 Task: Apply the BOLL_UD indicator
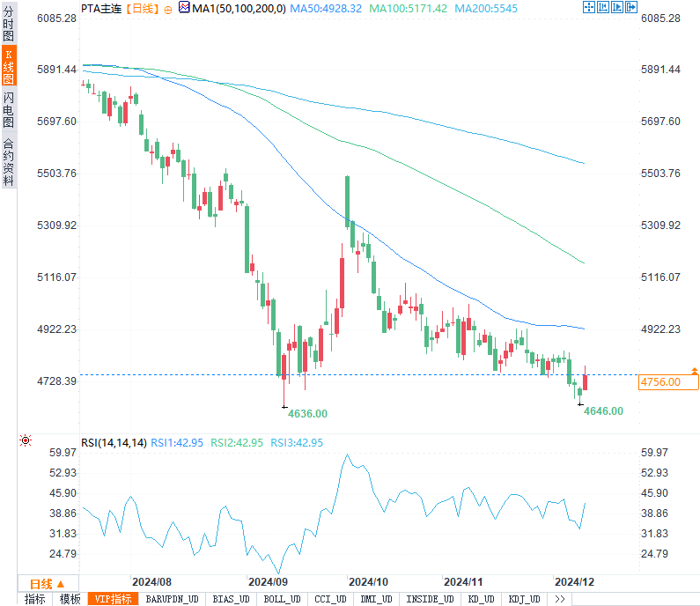coord(281,599)
